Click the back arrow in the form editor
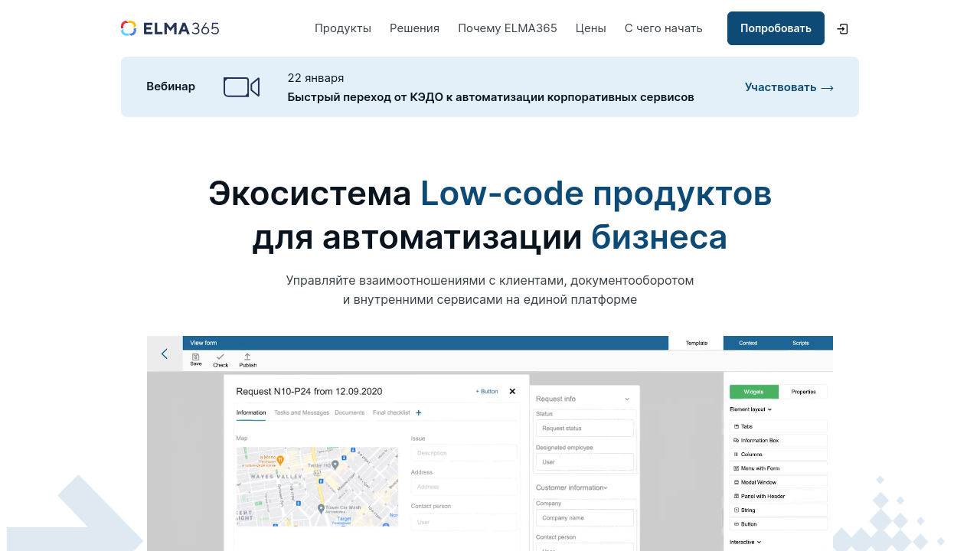This screenshot has width=980, height=551. tap(165, 354)
